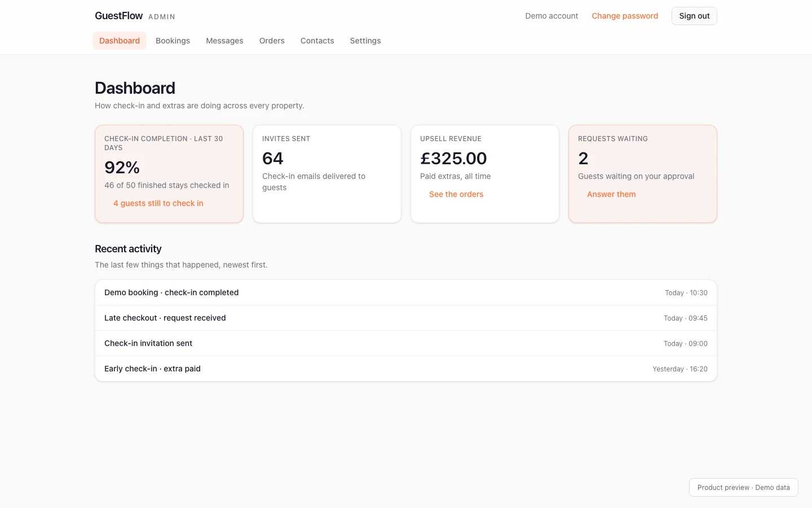Screen dimensions: 812x508
Task: Go to the Bookings tab
Action: pos(173,41)
